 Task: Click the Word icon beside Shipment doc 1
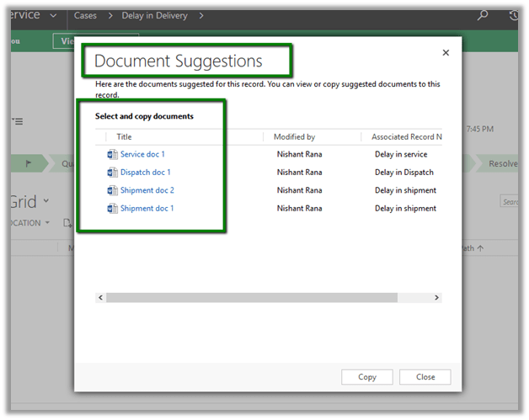pyautogui.click(x=113, y=209)
